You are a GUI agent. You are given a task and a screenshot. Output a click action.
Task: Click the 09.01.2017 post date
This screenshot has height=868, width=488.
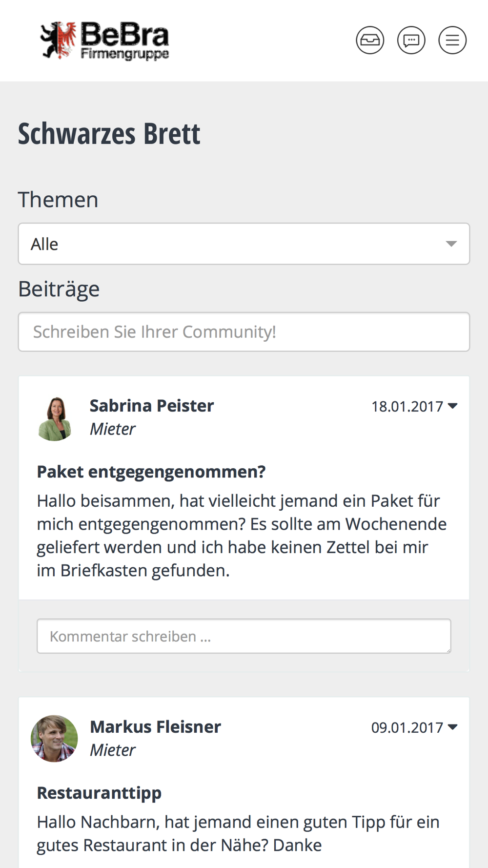[x=407, y=727]
